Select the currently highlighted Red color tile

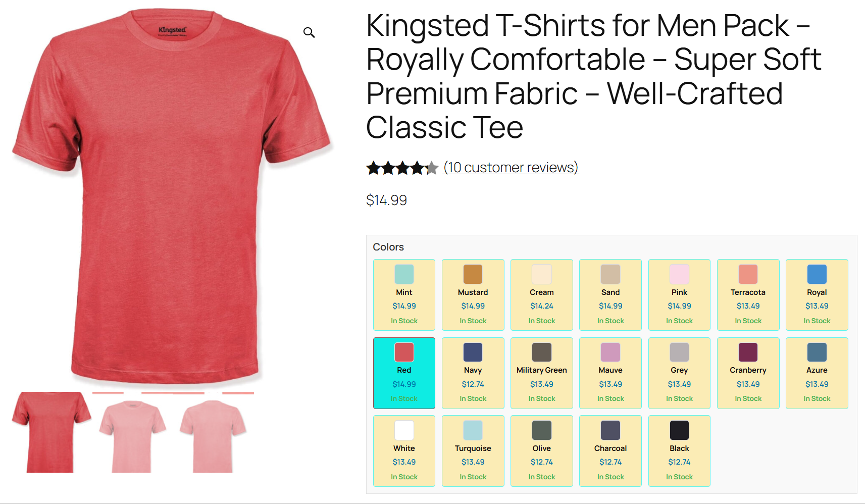point(404,373)
